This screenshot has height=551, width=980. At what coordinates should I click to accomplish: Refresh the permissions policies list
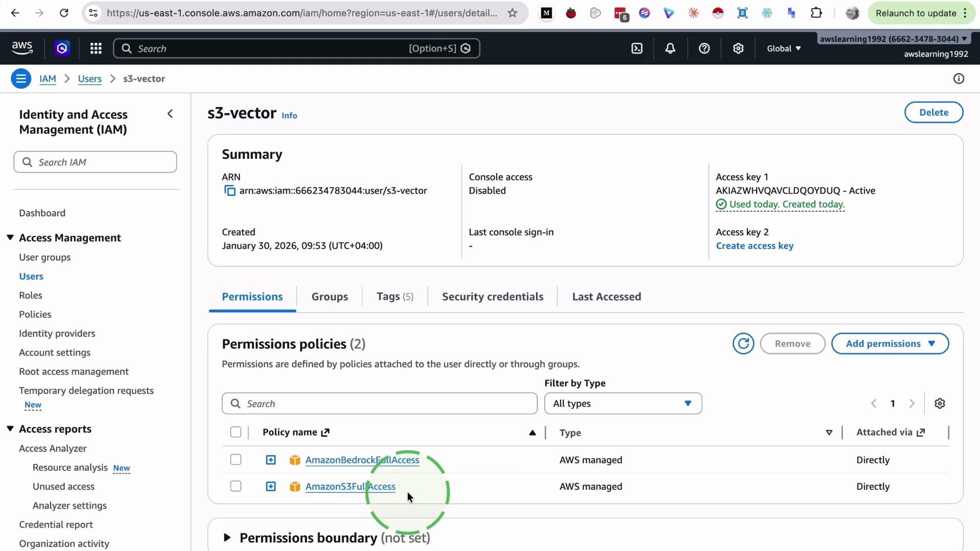(743, 344)
